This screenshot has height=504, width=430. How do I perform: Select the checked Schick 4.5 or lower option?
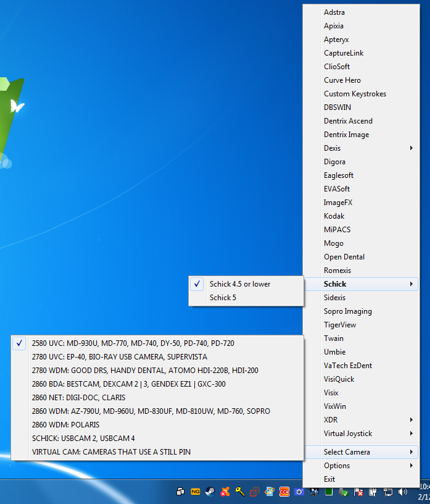[x=246, y=284]
